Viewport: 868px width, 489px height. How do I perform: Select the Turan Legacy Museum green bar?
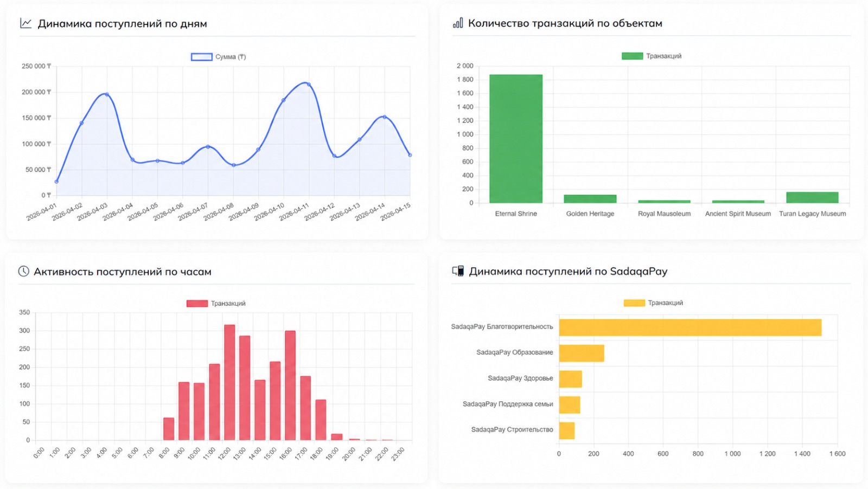812,197
